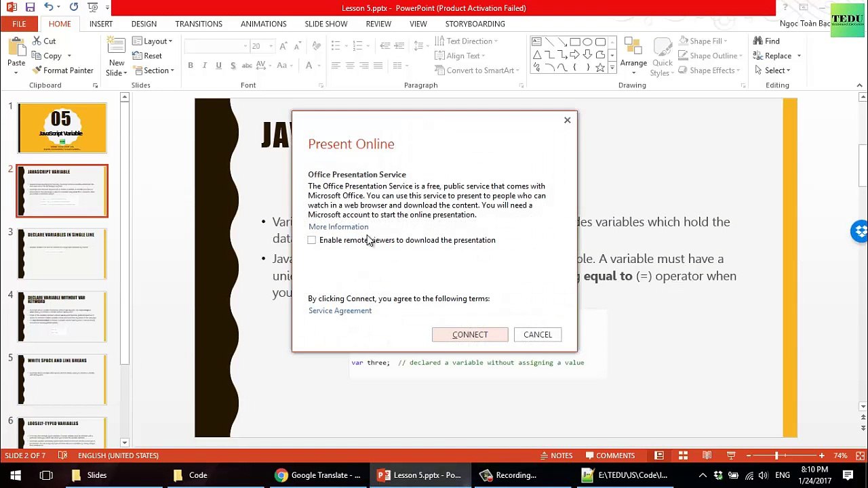The width and height of the screenshot is (868, 488).
Task: Expand the Layout dropdown
Action: [153, 41]
